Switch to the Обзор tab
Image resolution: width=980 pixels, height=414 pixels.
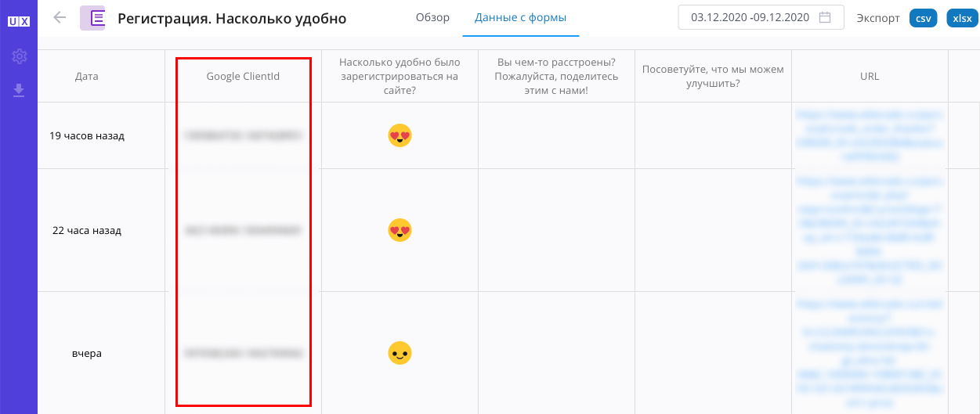point(432,17)
